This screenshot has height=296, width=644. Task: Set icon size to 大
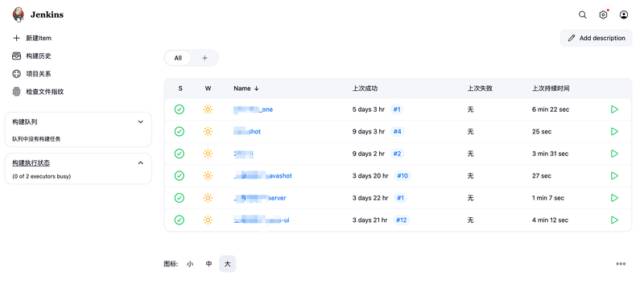point(228,264)
